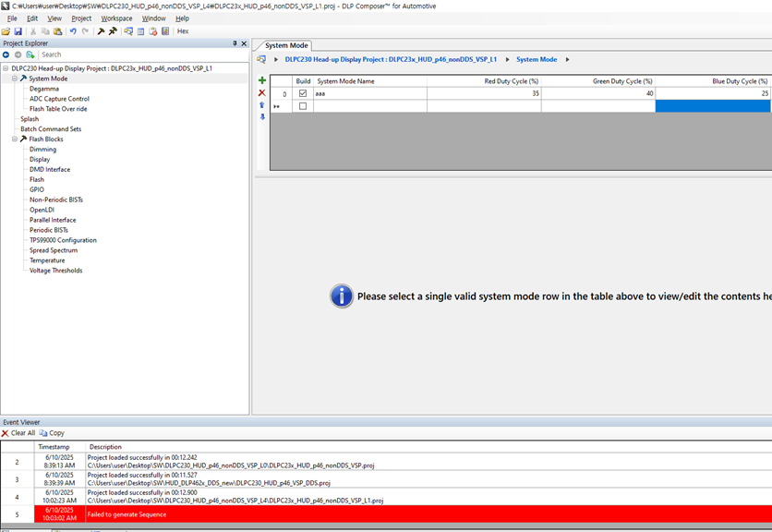Click the gray forward navigation arrow
Image resolution: width=772 pixels, height=532 pixels.
tap(18, 54)
